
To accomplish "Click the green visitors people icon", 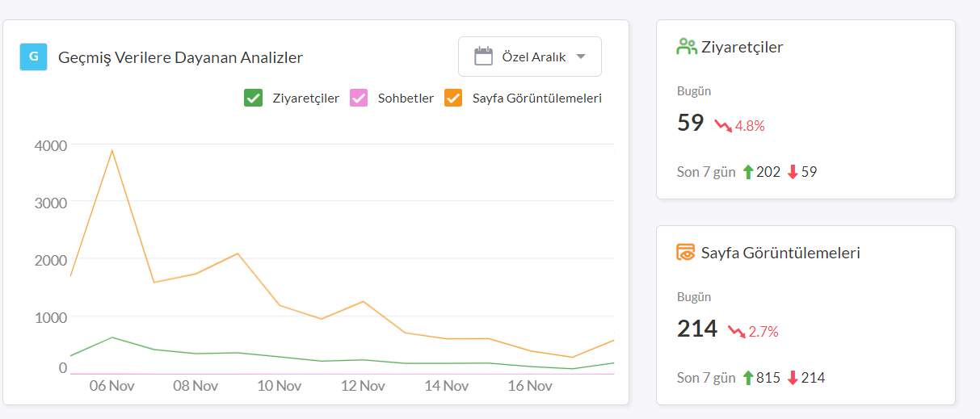I will tap(686, 47).
